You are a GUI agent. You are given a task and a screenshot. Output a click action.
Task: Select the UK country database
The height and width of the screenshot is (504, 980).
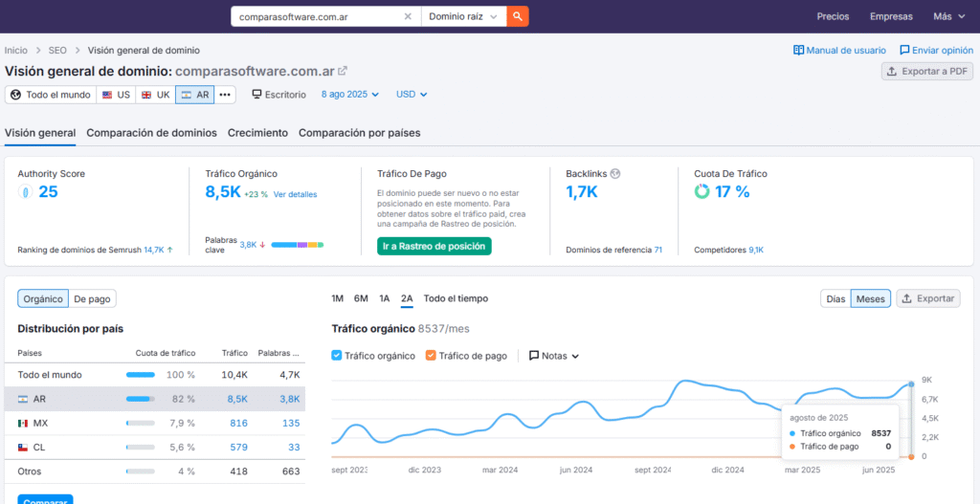pyautogui.click(x=156, y=95)
